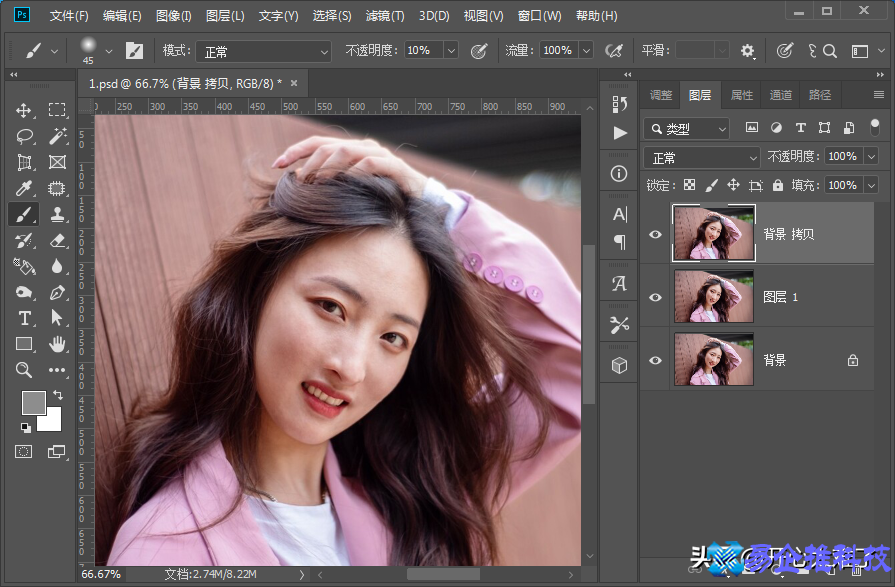This screenshot has height=587, width=895.
Task: Select the Magic Wand tool
Action: pos(57,136)
